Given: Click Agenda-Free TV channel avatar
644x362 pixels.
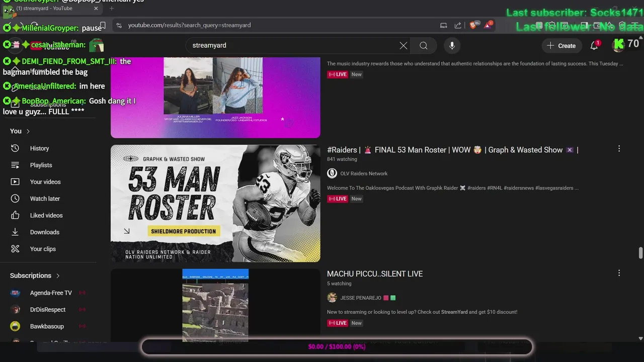Looking at the screenshot, I should click(15, 293).
